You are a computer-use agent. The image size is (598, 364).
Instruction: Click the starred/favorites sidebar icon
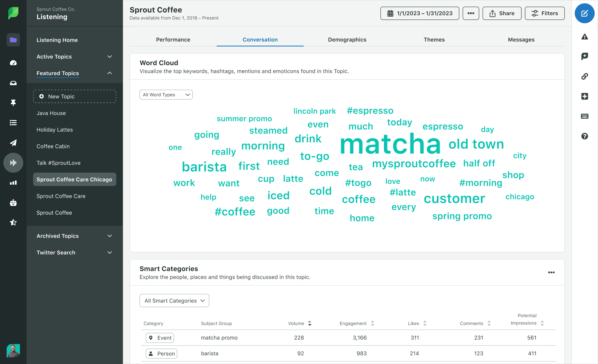pyautogui.click(x=13, y=221)
